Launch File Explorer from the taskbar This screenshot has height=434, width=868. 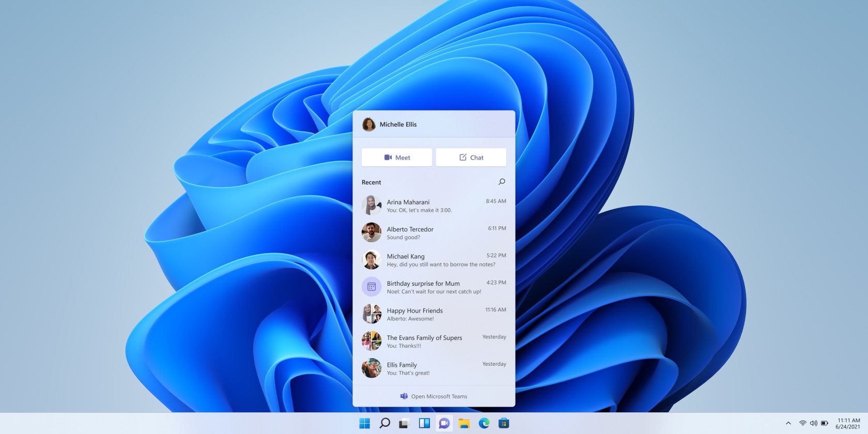click(x=464, y=424)
